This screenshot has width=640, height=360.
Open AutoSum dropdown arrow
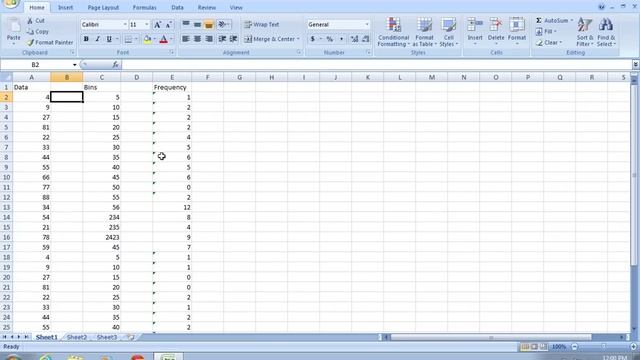[x=572, y=20]
